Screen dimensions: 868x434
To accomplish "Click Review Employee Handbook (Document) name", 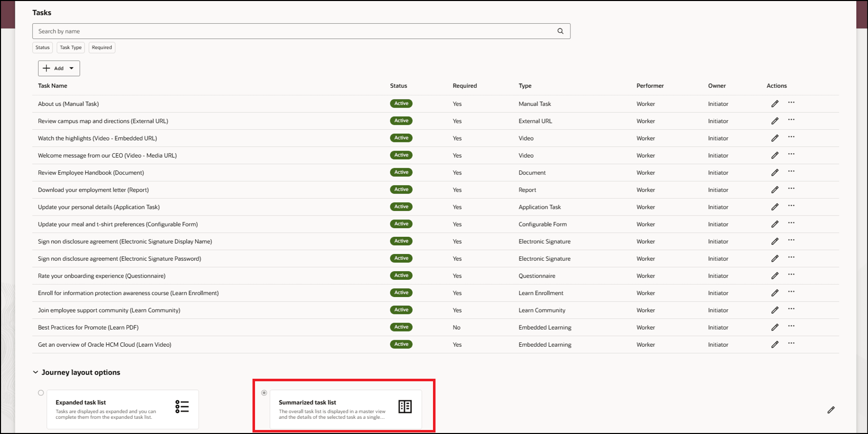I will point(91,173).
